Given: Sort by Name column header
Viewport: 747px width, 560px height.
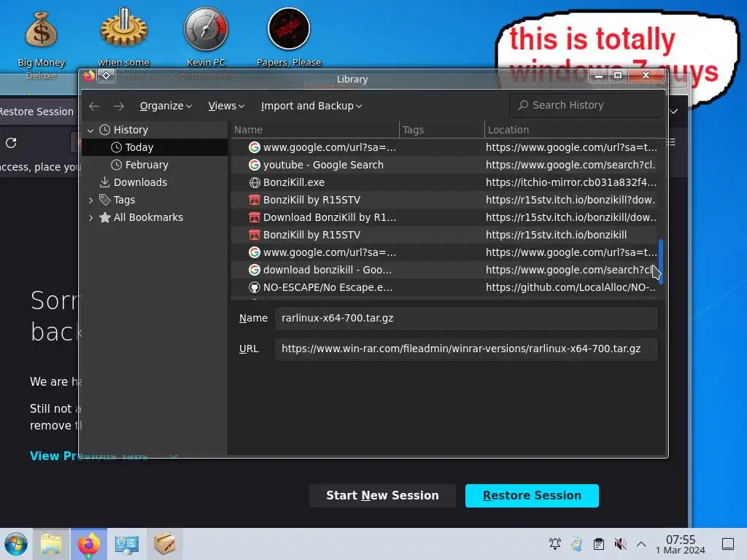Looking at the screenshot, I should coord(315,130).
